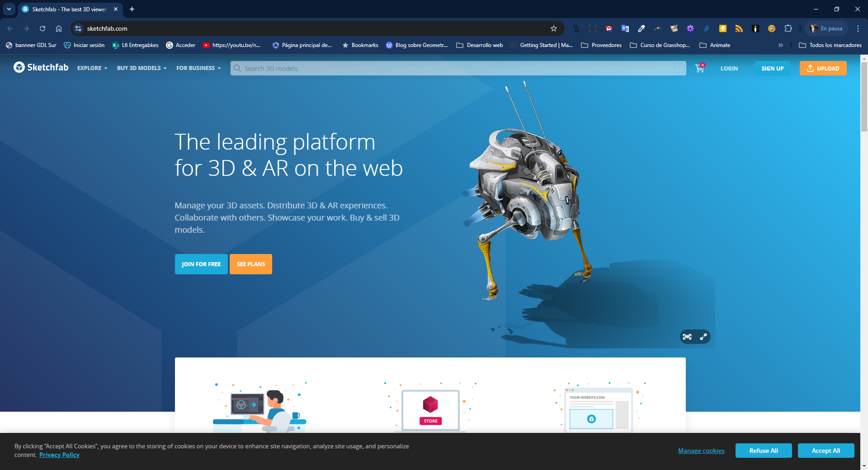
Task: Click the AR view icon on 3D viewer
Action: (x=687, y=337)
